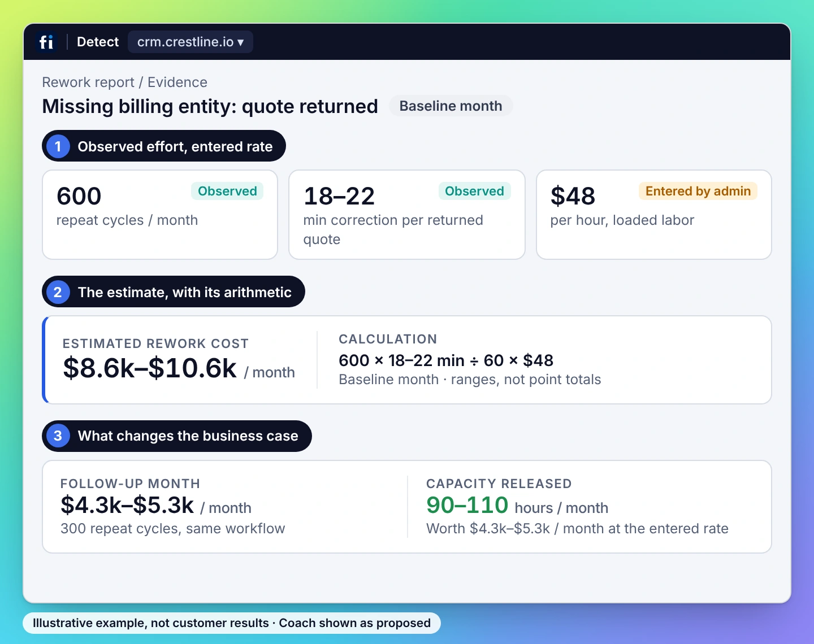Select the Detect item in the top bar
This screenshot has width=814, height=644.
pyautogui.click(x=98, y=42)
